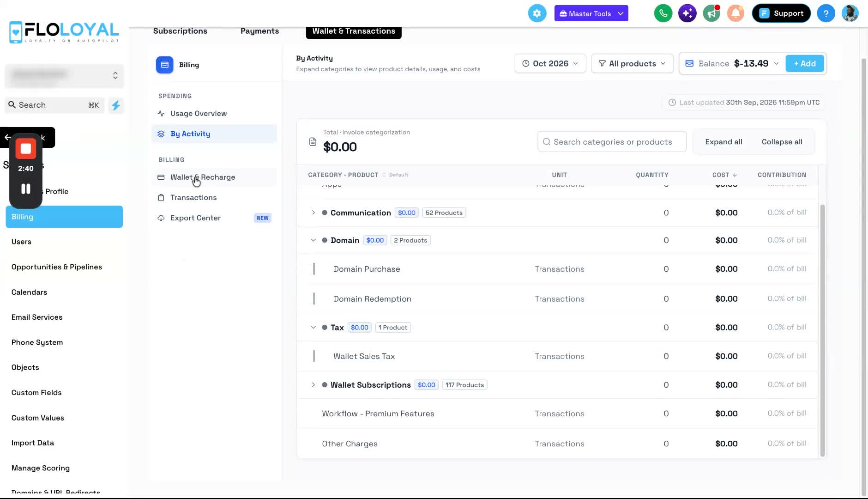Open the account switcher dropdown in sidebar
This screenshot has height=499, width=868.
coord(64,75)
